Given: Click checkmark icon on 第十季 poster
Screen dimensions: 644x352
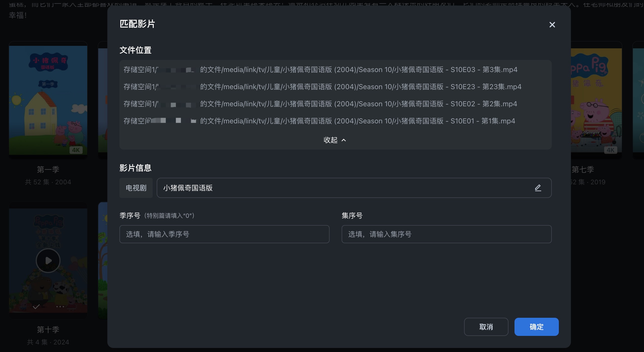Looking at the screenshot, I should coord(36,306).
